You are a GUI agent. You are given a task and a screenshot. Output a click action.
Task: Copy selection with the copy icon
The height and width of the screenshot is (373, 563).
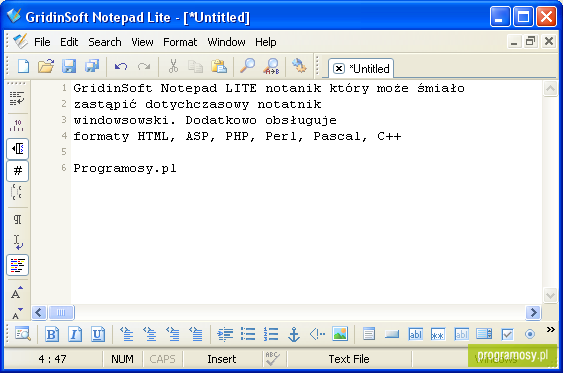(x=196, y=66)
